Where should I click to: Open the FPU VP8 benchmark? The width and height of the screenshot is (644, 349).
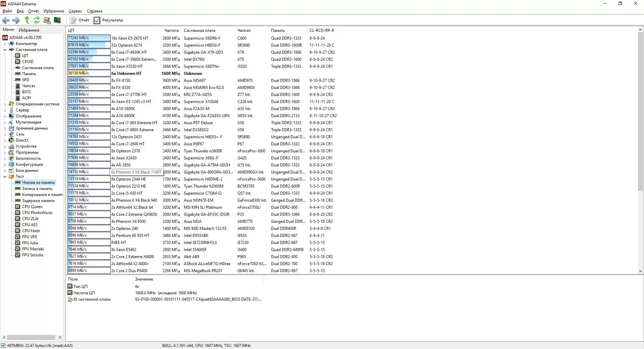(30, 237)
